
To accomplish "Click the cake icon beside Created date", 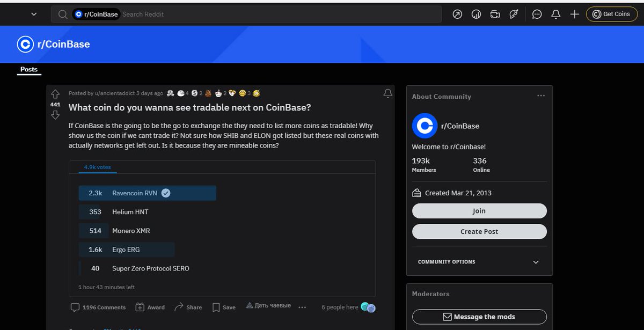I will click(416, 193).
